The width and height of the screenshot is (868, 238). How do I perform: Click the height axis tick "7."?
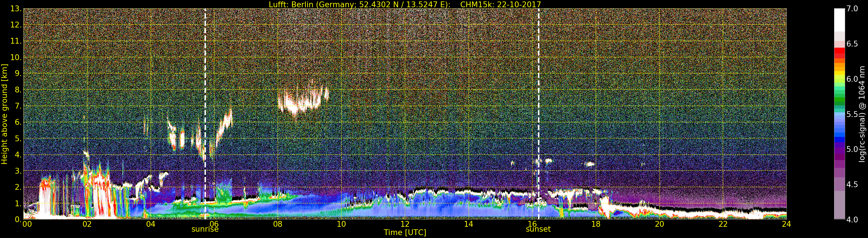click(x=18, y=106)
